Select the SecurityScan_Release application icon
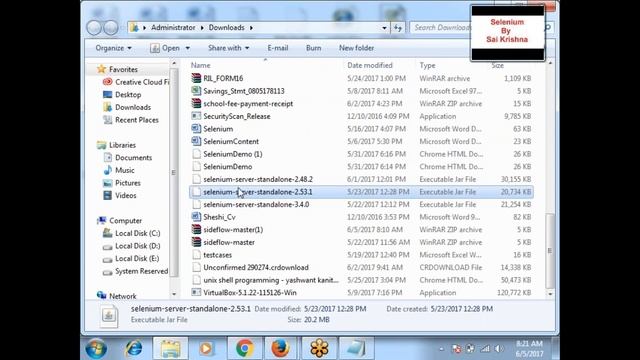This screenshot has width=640, height=360. point(196,116)
